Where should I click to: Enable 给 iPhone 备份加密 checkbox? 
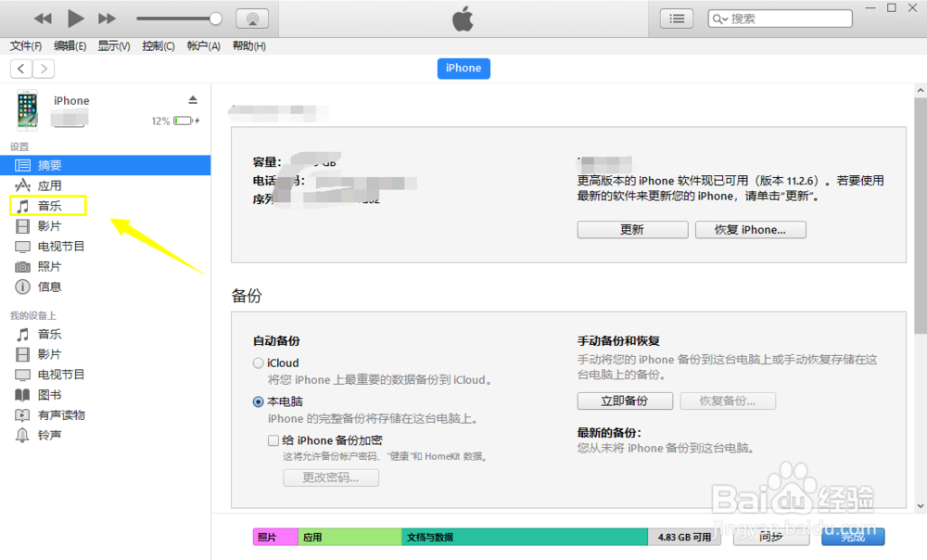point(273,440)
